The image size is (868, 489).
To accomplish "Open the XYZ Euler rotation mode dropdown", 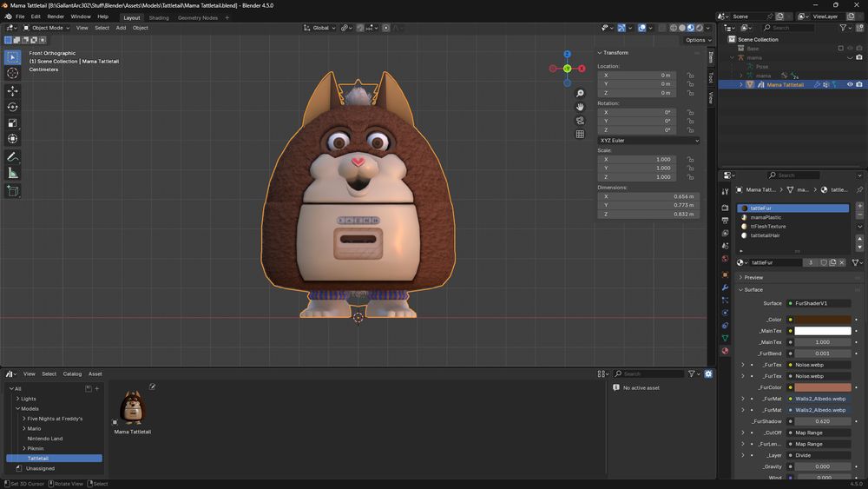I will pos(648,140).
